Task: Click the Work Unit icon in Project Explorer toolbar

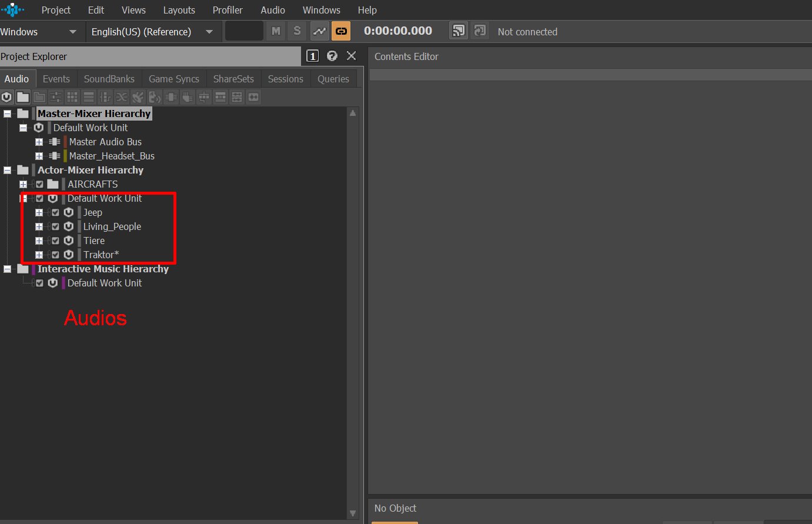Action: click(x=6, y=97)
